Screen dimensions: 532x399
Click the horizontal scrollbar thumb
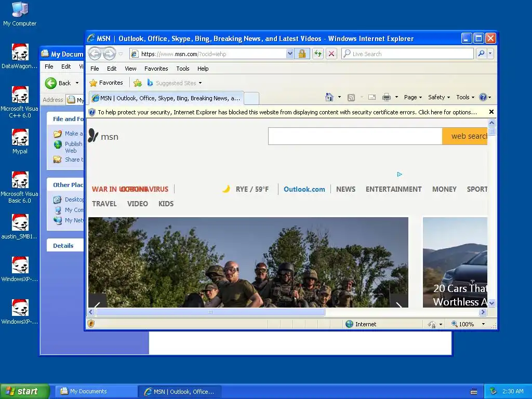click(210, 312)
